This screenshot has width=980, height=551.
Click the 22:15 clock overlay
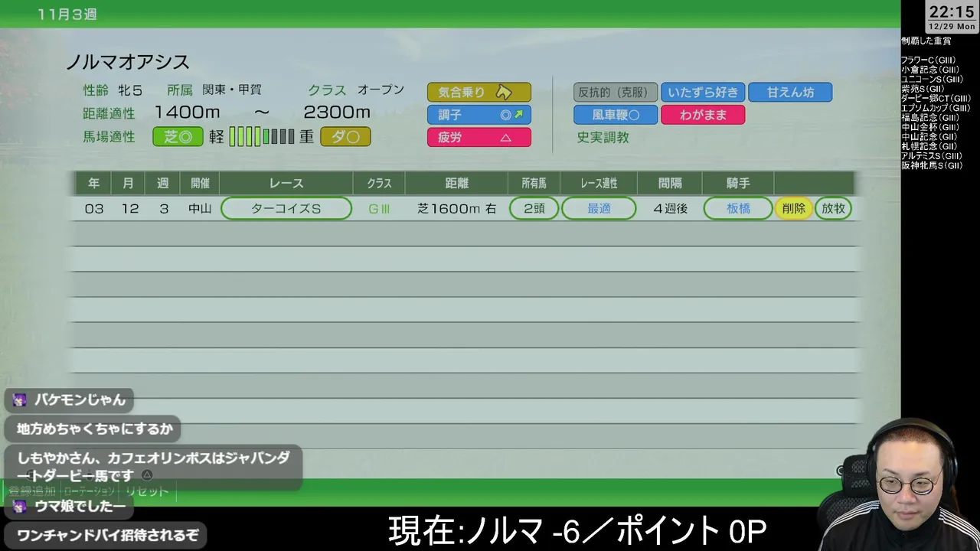click(952, 11)
